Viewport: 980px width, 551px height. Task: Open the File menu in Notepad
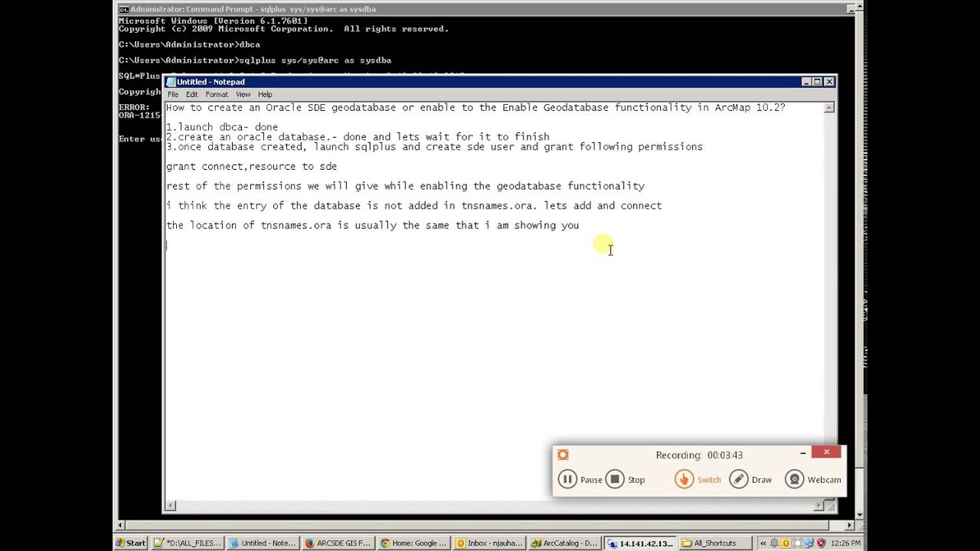(x=173, y=94)
